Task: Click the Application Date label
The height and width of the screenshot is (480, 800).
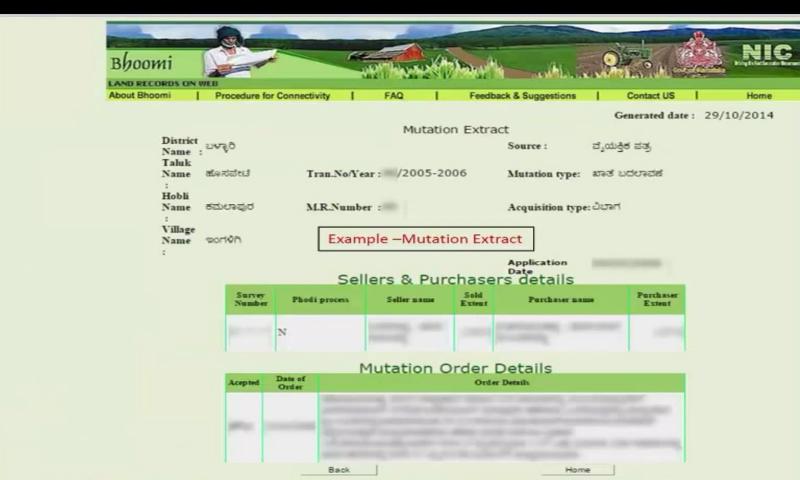Action: tap(537, 267)
